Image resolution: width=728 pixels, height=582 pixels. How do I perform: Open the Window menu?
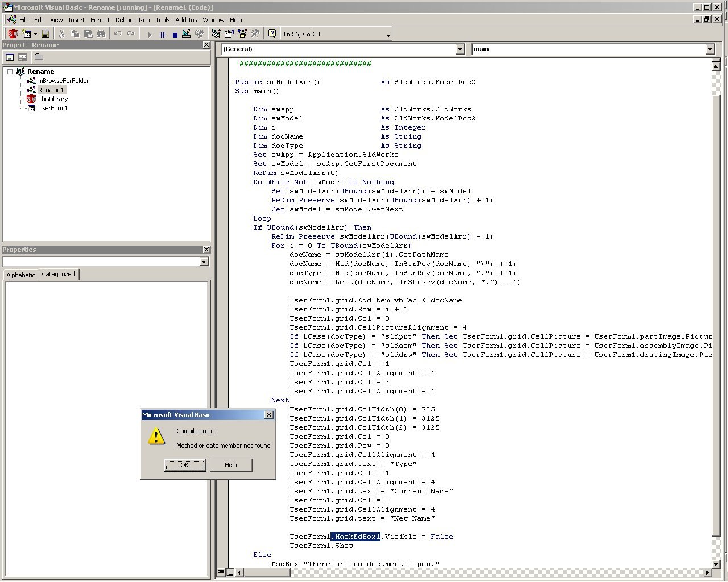pyautogui.click(x=213, y=20)
